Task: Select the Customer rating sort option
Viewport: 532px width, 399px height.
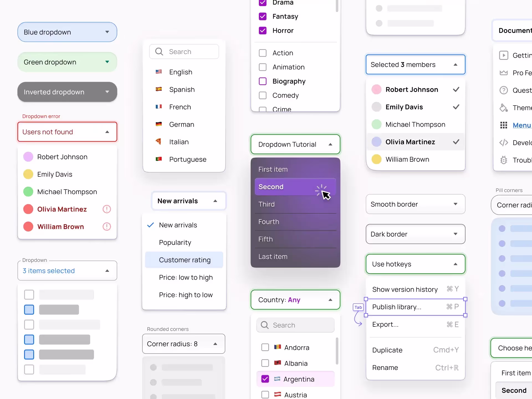Action: [x=185, y=260]
